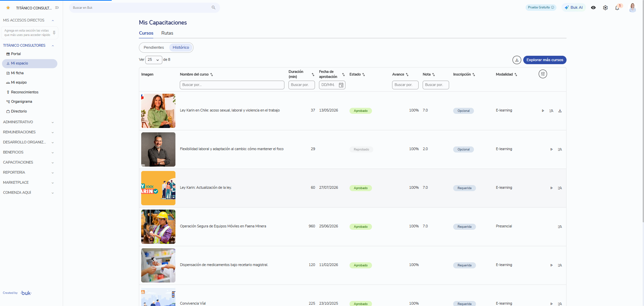Go to Portal in the sidebar

[30, 54]
